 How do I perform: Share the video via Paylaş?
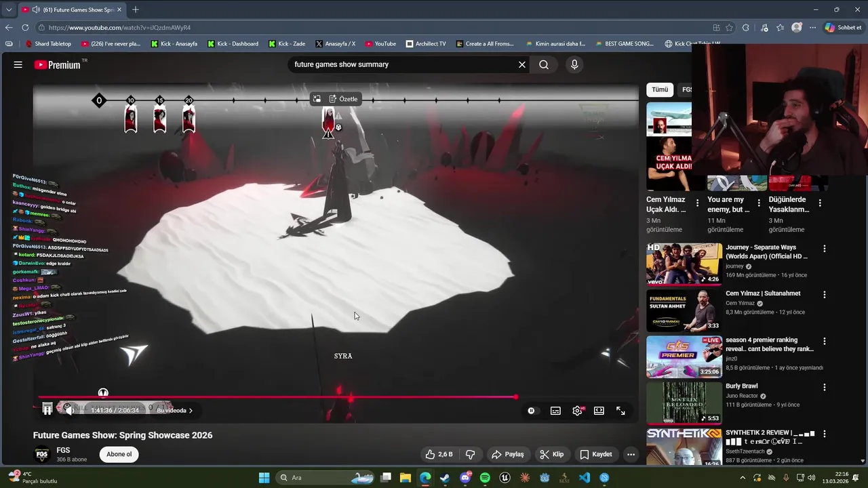click(507, 454)
